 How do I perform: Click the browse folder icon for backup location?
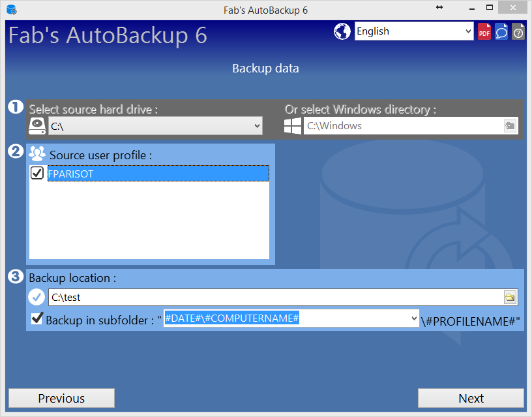[x=510, y=298]
